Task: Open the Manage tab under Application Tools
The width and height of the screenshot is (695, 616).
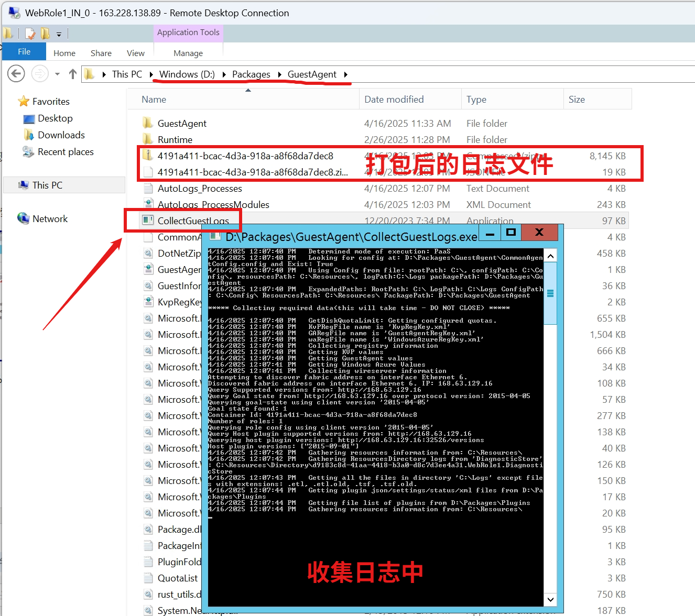Action: pyautogui.click(x=188, y=53)
